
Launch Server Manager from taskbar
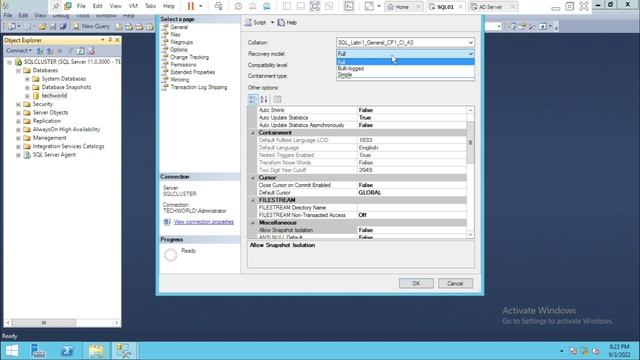[x=38, y=351]
